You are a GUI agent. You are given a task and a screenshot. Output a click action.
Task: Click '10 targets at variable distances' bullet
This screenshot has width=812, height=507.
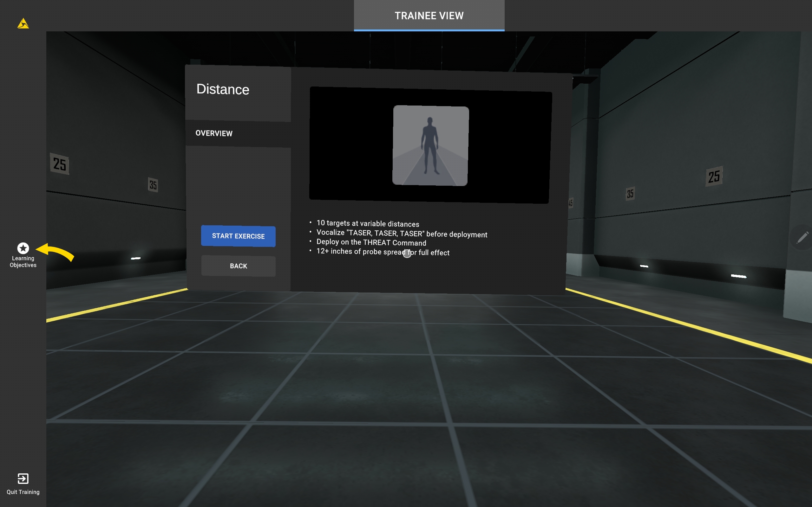coord(367,224)
